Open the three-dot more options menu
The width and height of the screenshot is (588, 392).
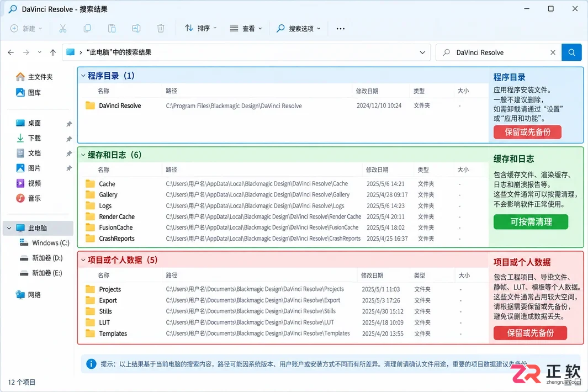click(341, 29)
